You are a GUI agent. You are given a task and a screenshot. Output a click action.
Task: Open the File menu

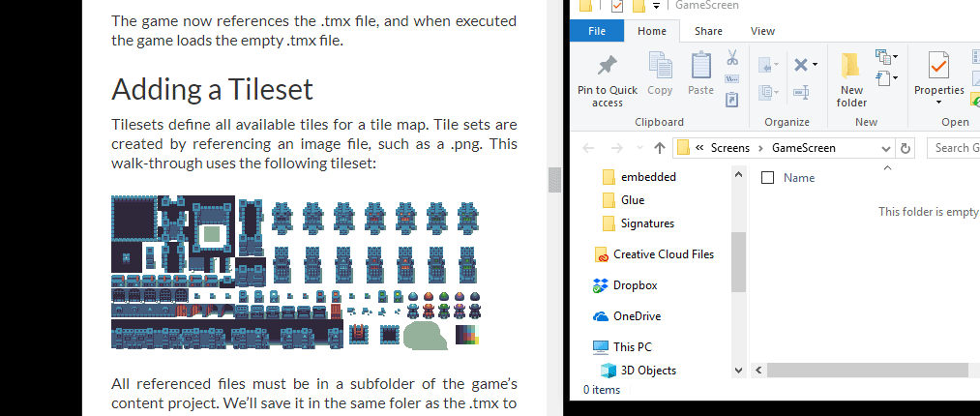[597, 31]
